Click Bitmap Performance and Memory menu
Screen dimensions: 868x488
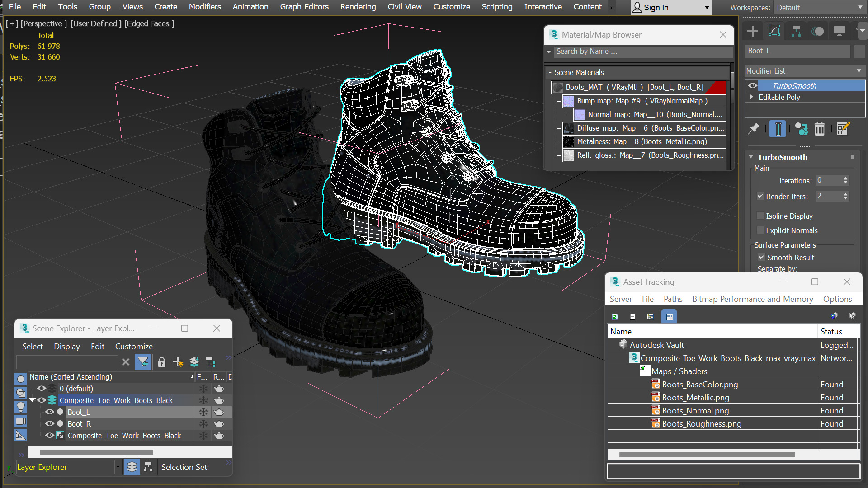[x=753, y=299]
